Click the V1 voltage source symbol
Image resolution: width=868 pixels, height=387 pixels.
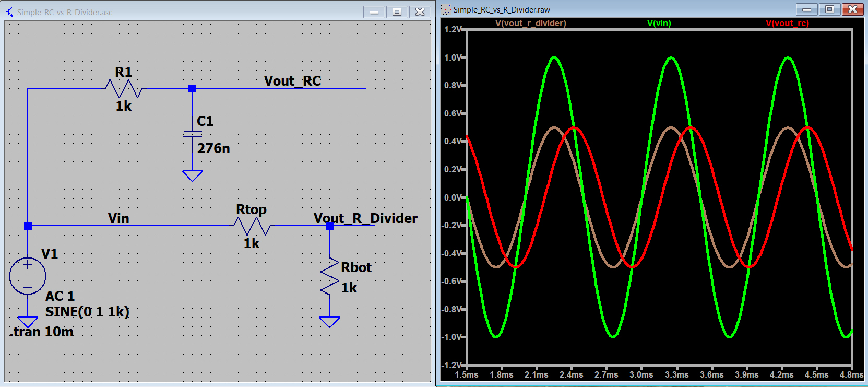click(x=28, y=276)
